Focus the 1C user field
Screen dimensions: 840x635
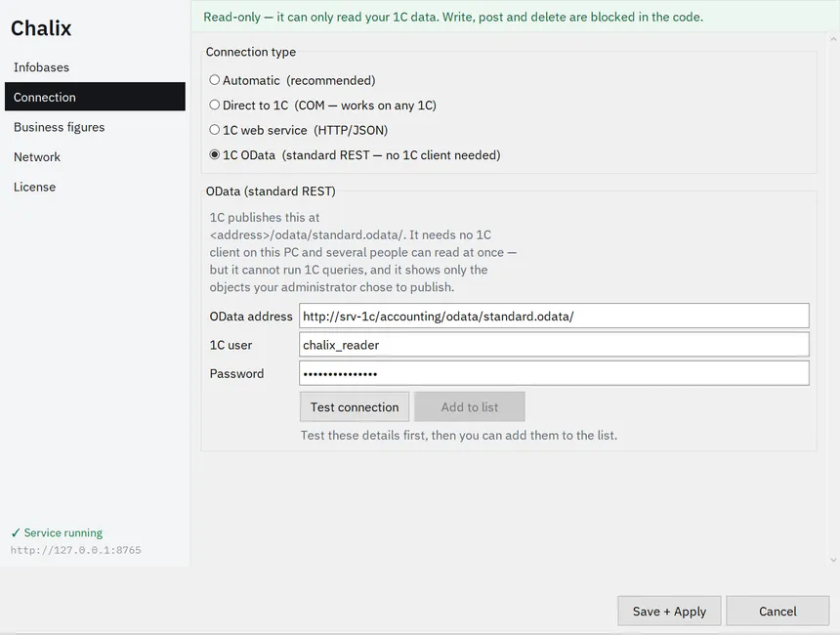tap(554, 345)
